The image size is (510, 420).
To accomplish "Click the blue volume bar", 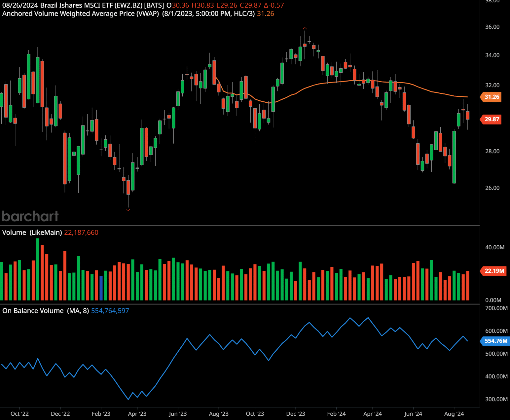I will (x=101, y=288).
